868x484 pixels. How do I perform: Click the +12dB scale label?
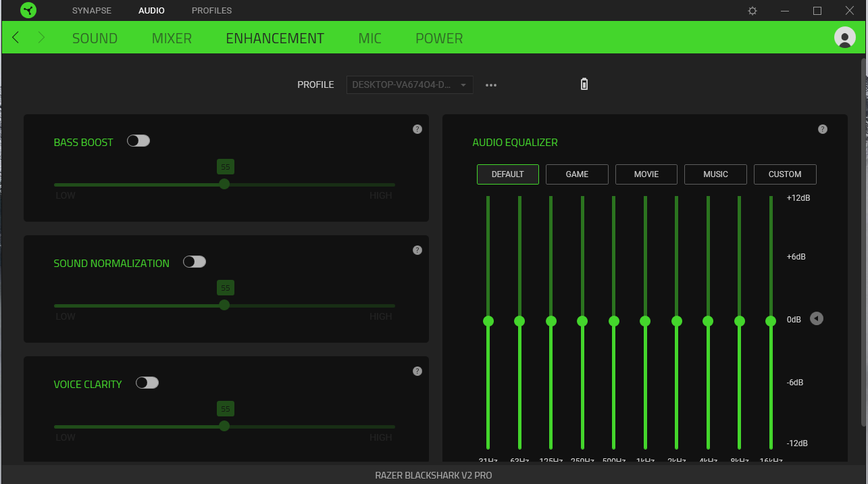pos(798,198)
